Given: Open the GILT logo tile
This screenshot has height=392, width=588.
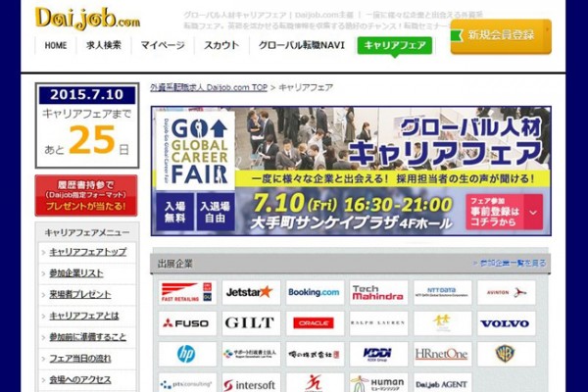Looking at the screenshot, I should 251,323.
